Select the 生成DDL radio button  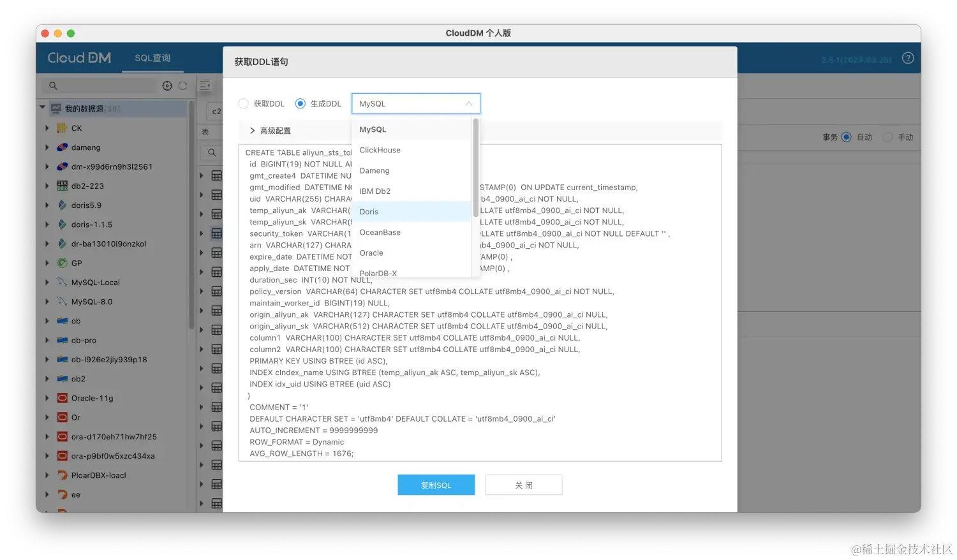click(300, 103)
